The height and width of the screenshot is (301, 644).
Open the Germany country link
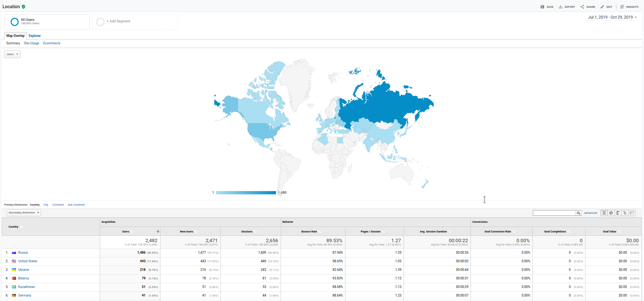(25, 295)
